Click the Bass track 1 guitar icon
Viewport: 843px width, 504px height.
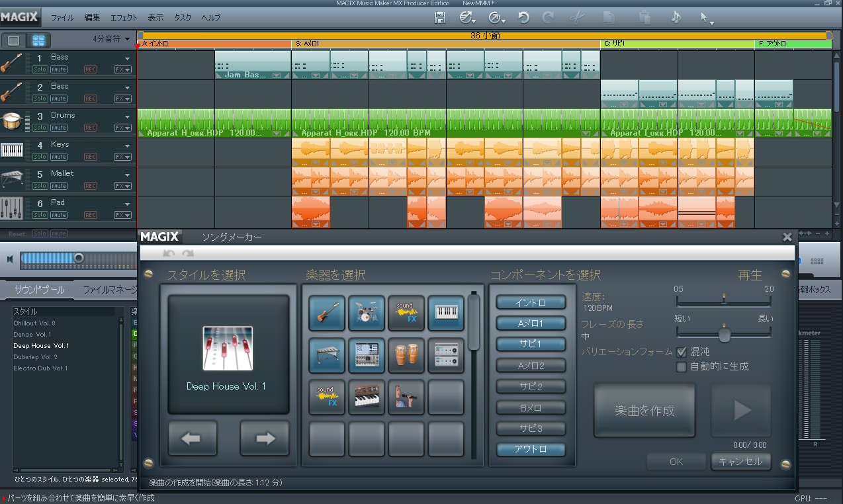tap(11, 63)
